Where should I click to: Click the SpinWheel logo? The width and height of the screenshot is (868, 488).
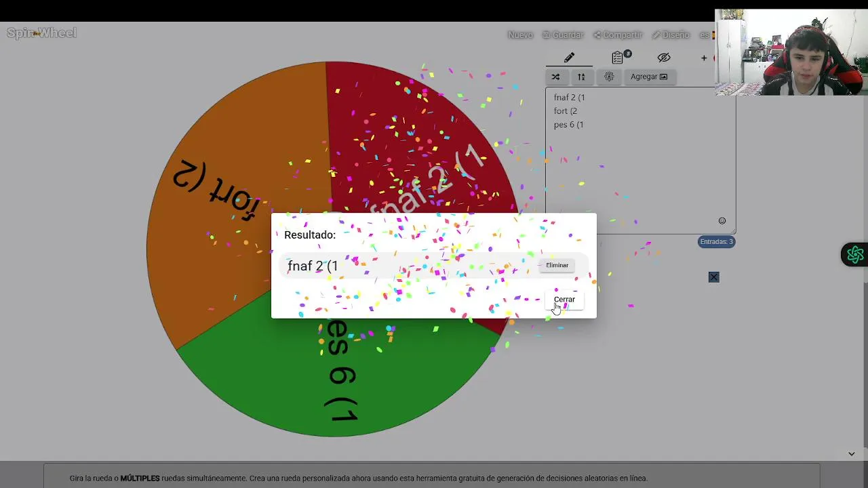point(41,33)
